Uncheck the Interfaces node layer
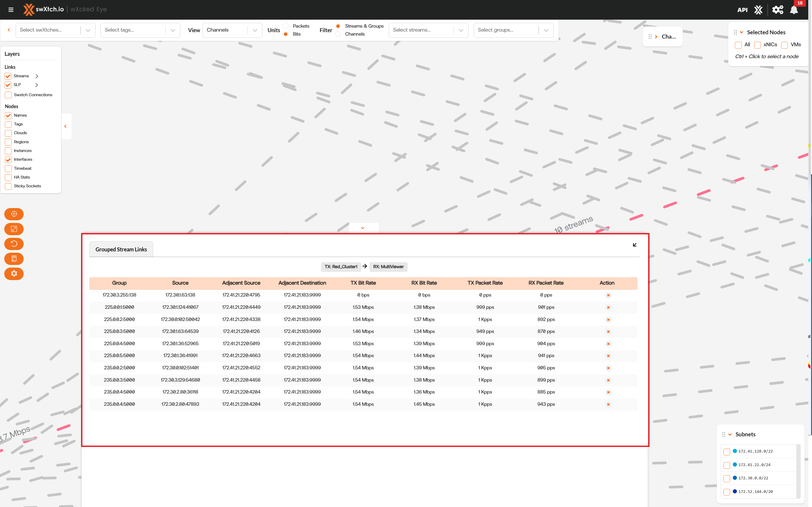The image size is (812, 507). 9,160
